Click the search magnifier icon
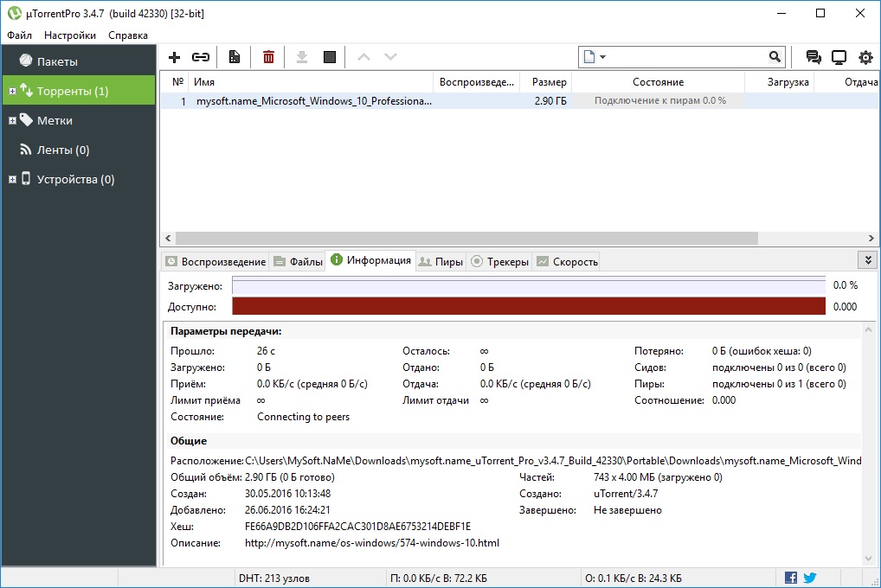Viewport: 881px width, 588px height. coord(775,57)
